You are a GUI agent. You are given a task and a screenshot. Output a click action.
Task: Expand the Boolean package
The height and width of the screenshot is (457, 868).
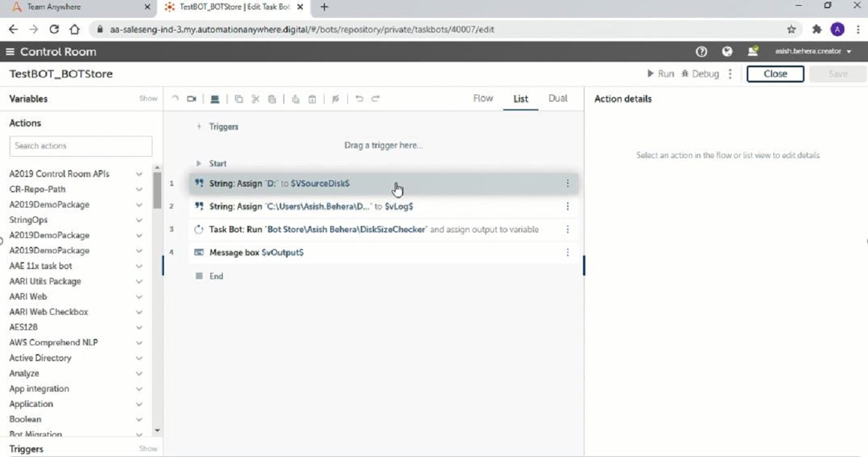[x=139, y=420]
